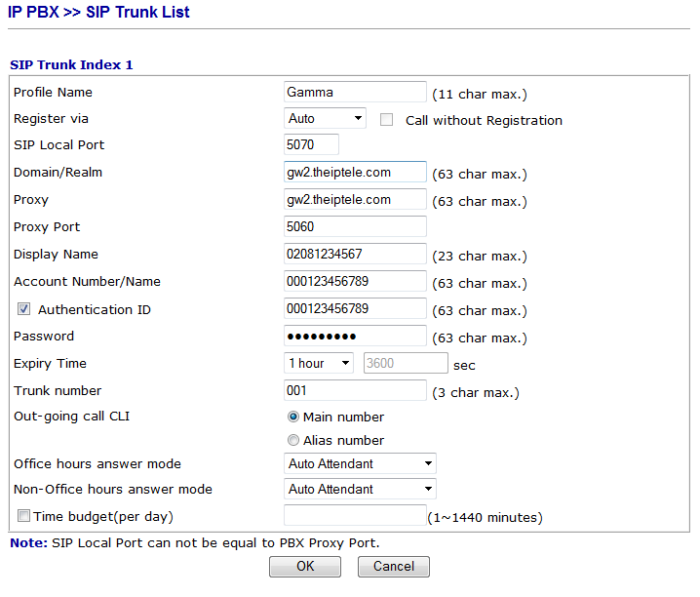Open the Expiry Time dropdown
The height and width of the screenshot is (597, 700).
coord(319,363)
